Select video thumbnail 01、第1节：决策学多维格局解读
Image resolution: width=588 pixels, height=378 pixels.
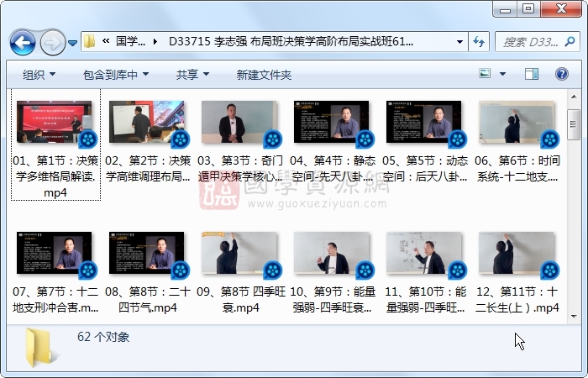pos(56,123)
